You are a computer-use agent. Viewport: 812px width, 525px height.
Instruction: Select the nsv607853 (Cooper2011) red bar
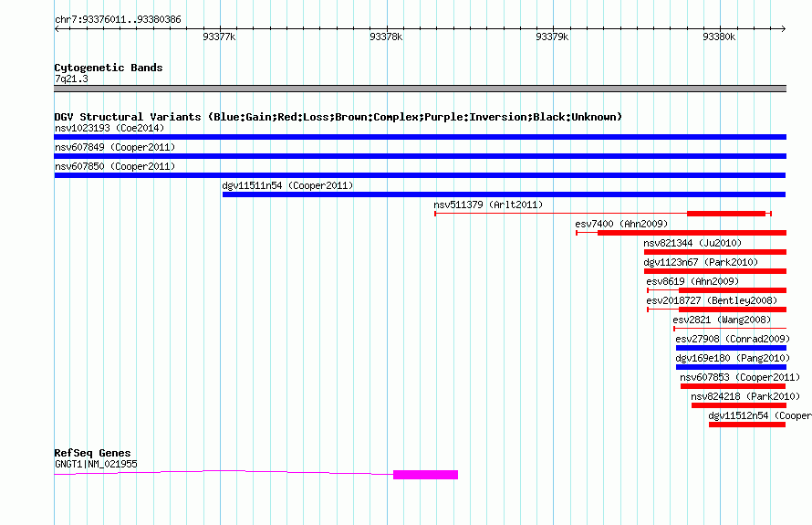[733, 386]
